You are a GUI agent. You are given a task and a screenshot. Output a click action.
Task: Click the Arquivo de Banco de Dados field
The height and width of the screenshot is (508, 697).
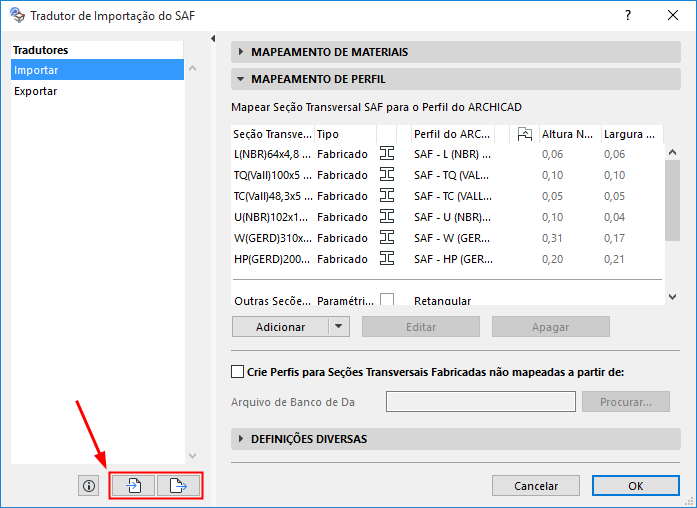click(481, 402)
